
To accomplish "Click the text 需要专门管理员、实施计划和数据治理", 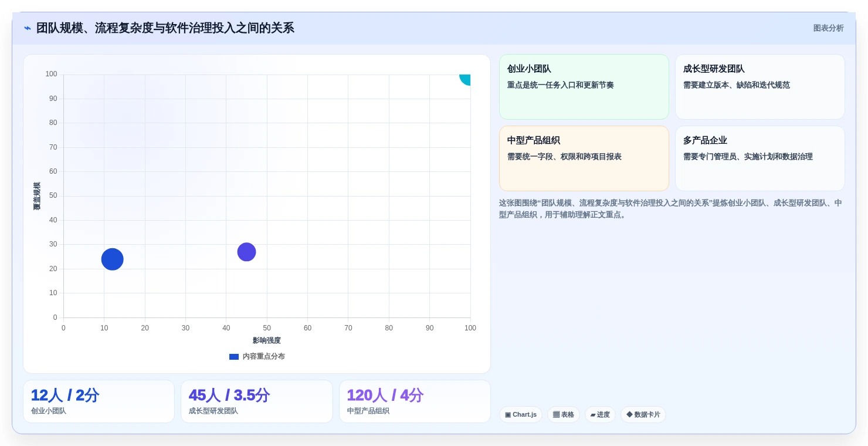I will pyautogui.click(x=748, y=157).
